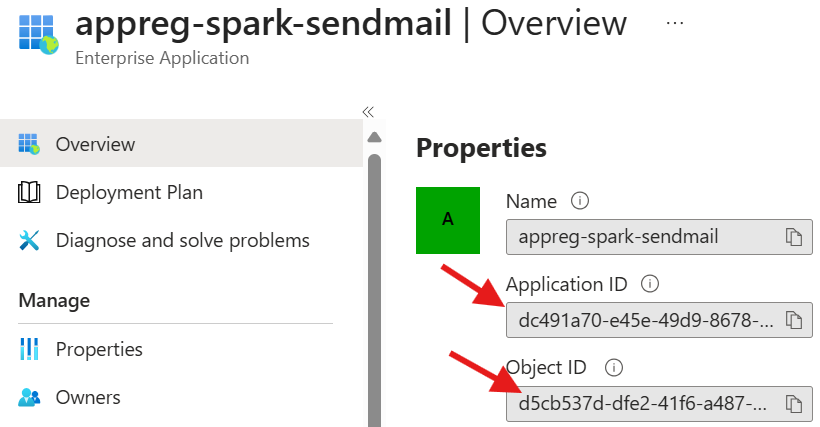This screenshot has height=427, width=820.
Task: Copy the Name field value
Action: (793, 237)
